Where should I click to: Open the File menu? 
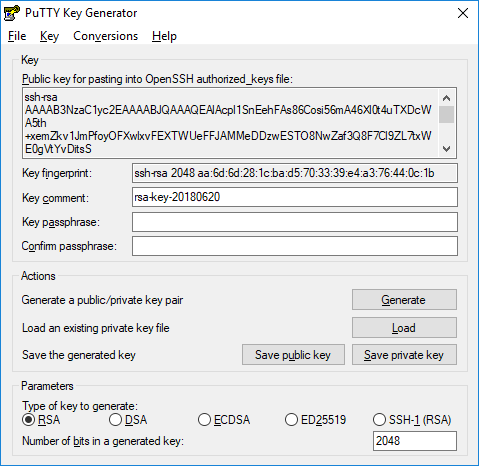coord(17,36)
